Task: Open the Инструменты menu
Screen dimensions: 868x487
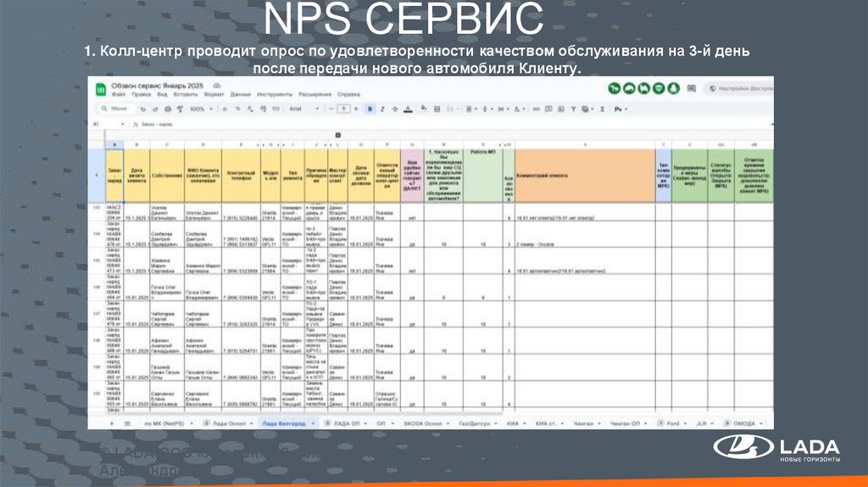Action: tap(275, 95)
